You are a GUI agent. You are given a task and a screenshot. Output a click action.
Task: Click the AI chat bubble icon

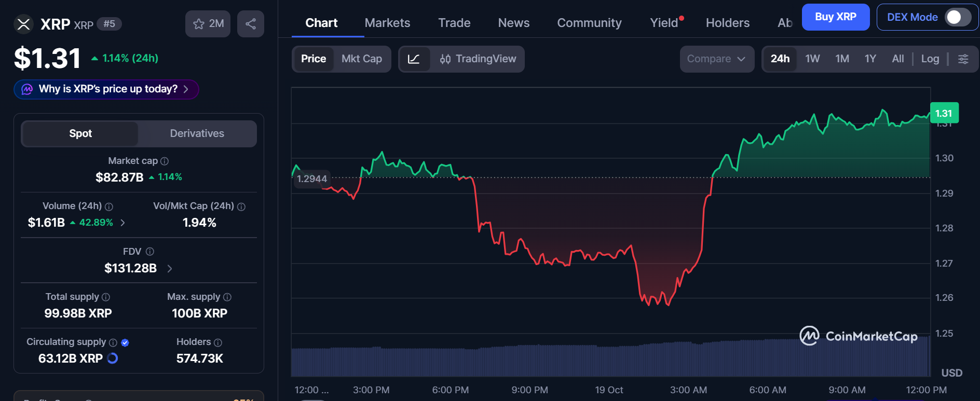point(27,89)
